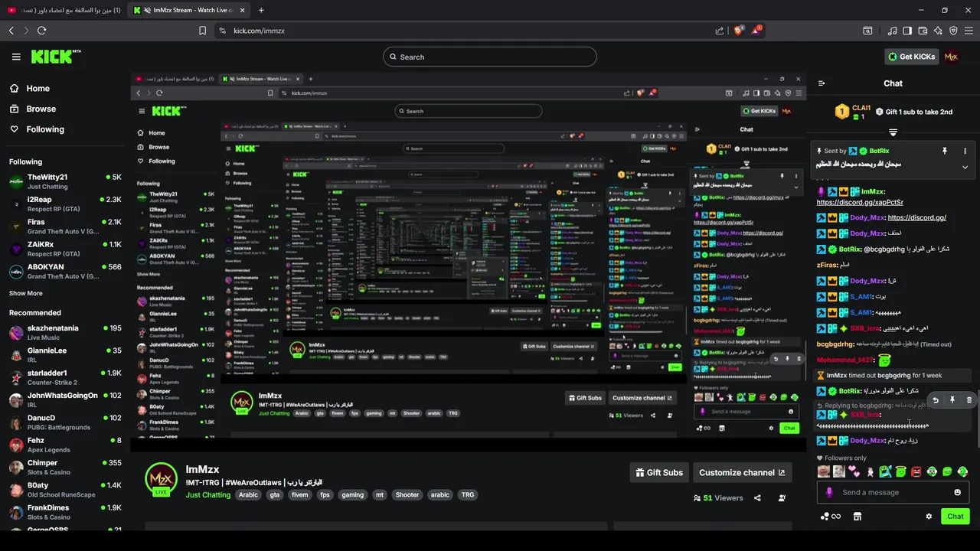The height and width of the screenshot is (551, 980).
Task: Open DanucD recommended channel
Action: [x=65, y=422]
